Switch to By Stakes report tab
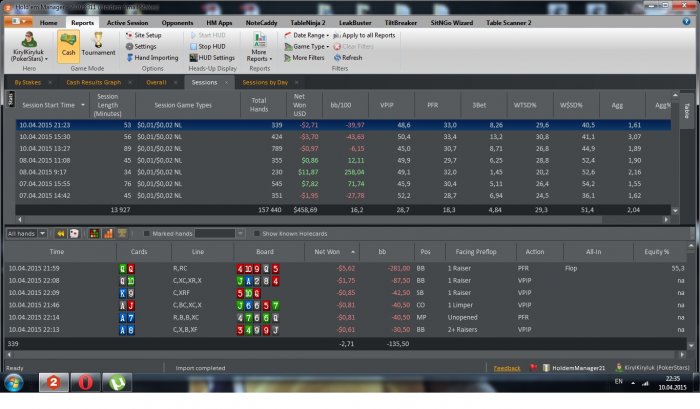This screenshot has height=409, width=700. (27, 82)
